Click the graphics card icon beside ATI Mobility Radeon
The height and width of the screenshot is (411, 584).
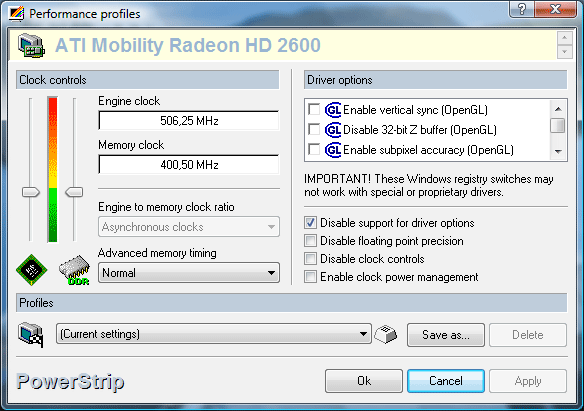[x=31, y=45]
